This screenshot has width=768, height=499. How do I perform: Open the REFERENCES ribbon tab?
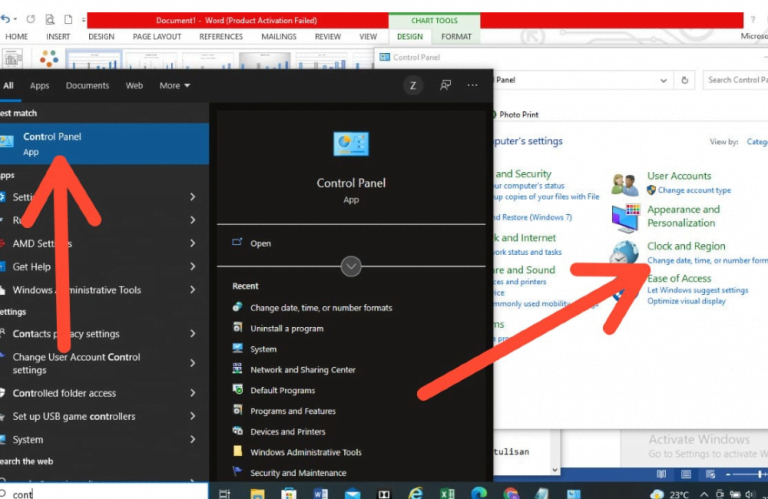point(221,37)
